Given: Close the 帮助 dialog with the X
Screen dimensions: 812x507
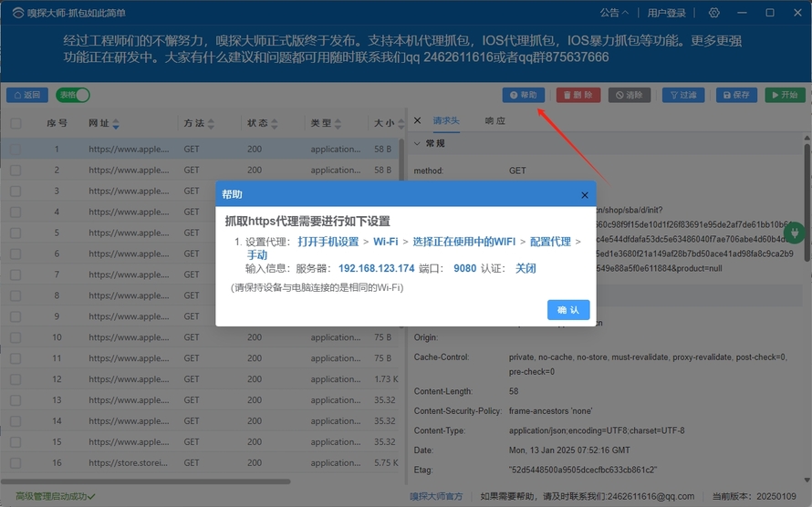Looking at the screenshot, I should [585, 195].
